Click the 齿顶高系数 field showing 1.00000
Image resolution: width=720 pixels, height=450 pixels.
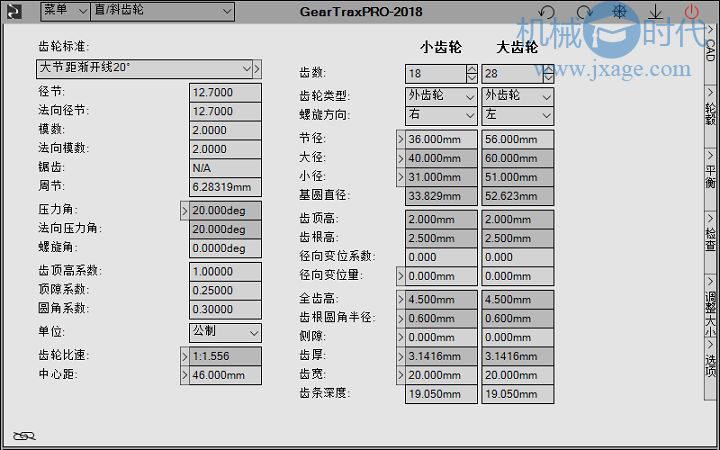[x=225, y=271]
